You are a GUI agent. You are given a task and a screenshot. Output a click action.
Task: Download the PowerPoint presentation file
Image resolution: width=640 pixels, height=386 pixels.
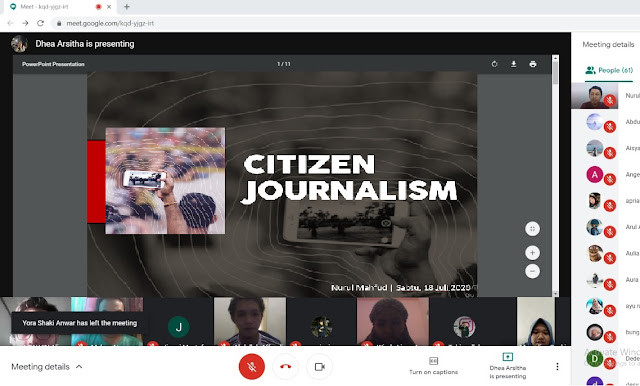[x=513, y=64]
